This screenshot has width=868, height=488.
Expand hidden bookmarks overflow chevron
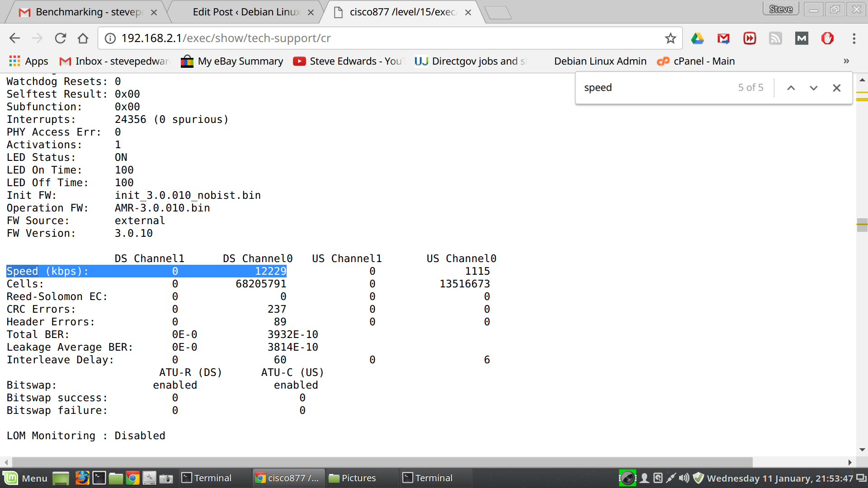coord(846,61)
